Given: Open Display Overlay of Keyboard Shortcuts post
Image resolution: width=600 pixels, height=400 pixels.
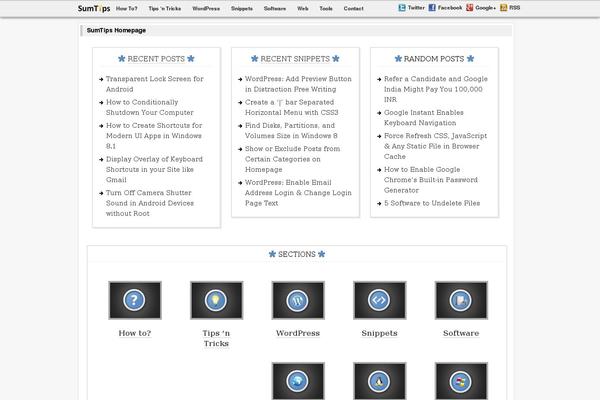Looking at the screenshot, I should tap(154, 169).
